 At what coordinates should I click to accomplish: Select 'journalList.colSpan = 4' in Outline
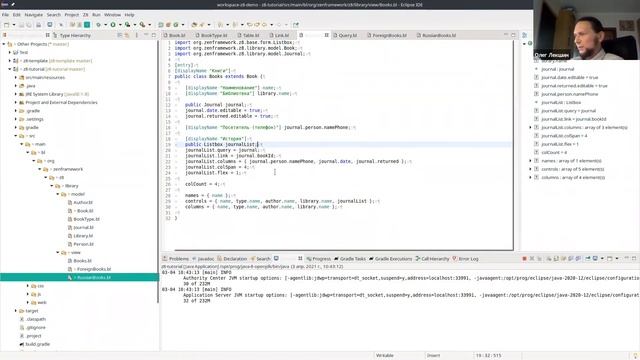[x=561, y=136]
